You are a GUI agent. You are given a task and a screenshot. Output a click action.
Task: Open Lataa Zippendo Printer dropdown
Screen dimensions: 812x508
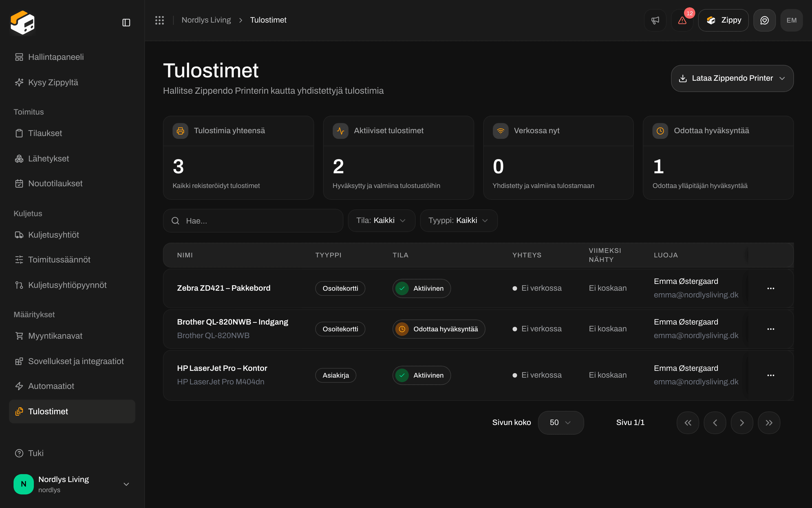[732, 78]
